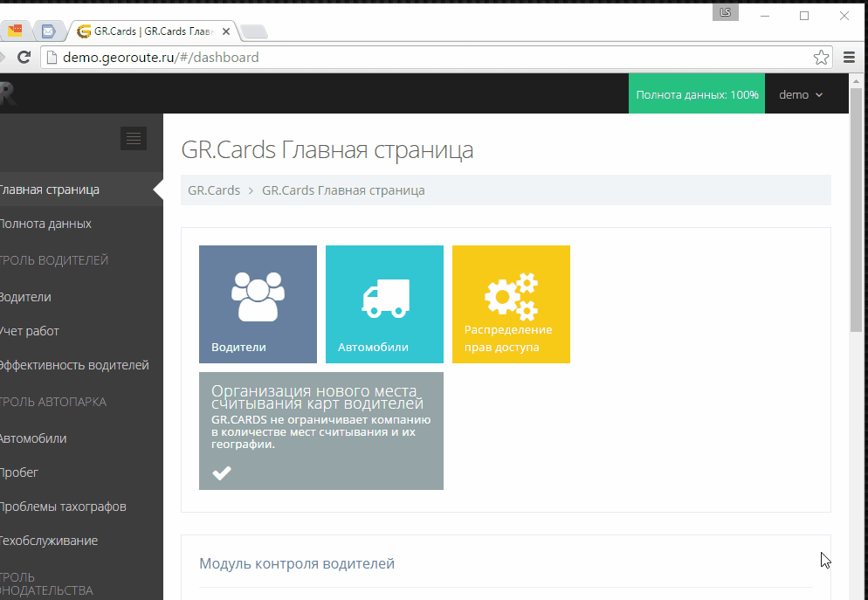Click checkmark on Организация нового места tile
The image size is (868, 600).
(x=222, y=473)
